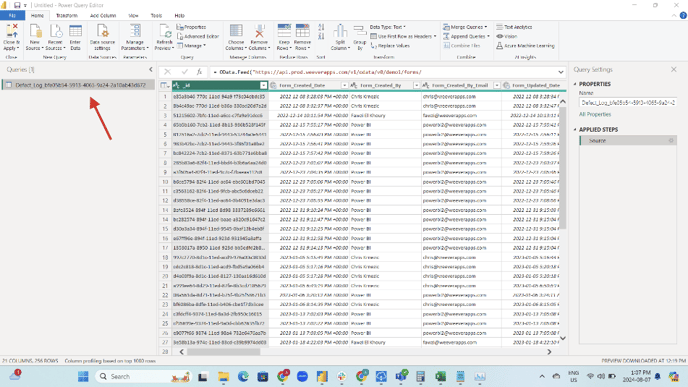Open Data Type: Text dropdown
The width and height of the screenshot is (688, 387).
pos(388,27)
